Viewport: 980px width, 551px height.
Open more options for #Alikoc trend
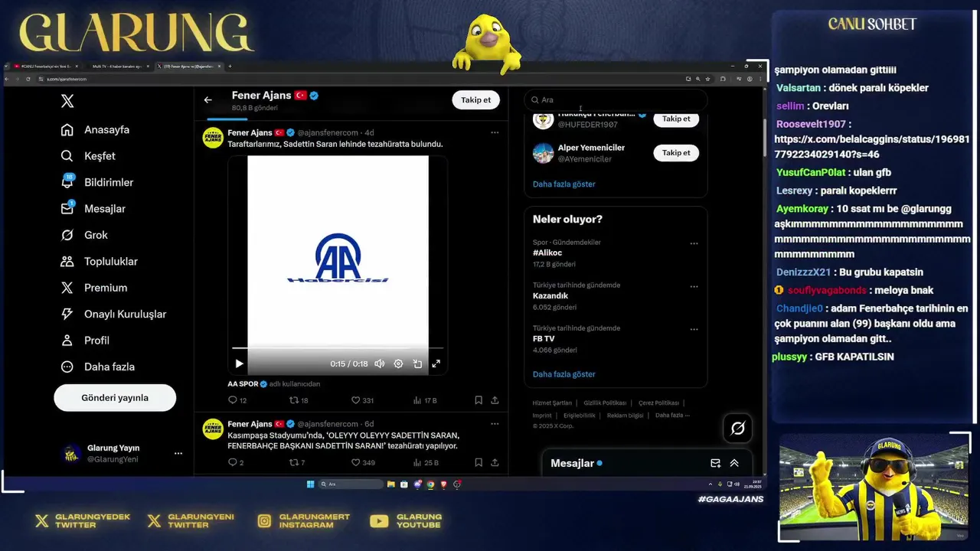point(694,244)
